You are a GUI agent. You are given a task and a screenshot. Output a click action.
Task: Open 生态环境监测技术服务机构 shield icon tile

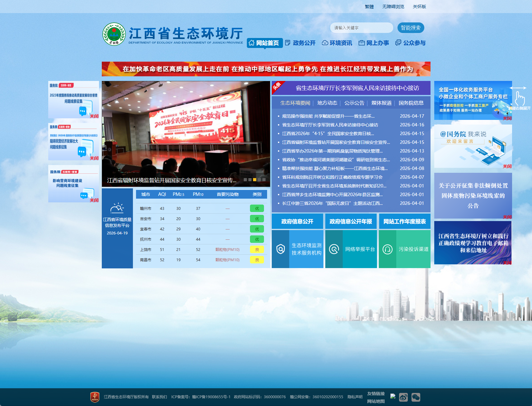pyautogui.click(x=280, y=249)
